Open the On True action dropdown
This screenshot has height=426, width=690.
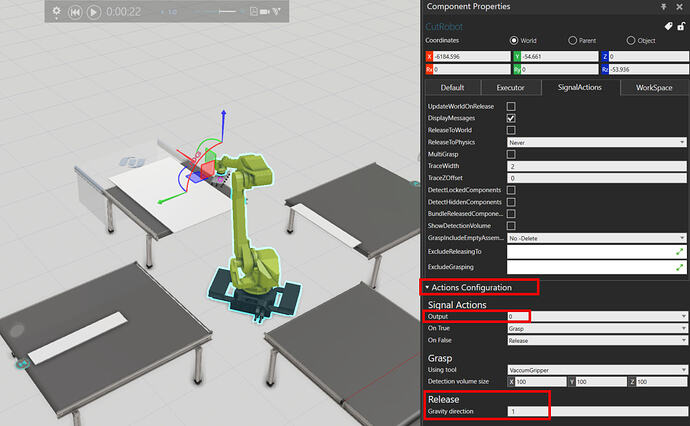click(597, 328)
